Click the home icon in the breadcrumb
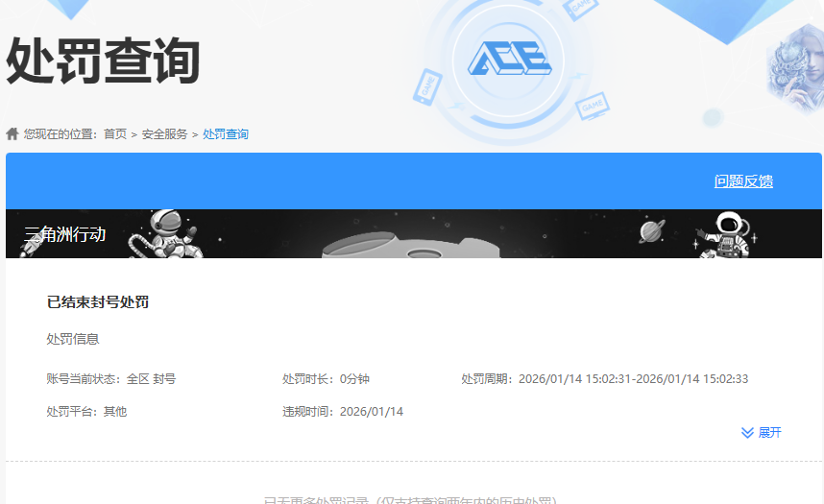Image resolution: width=824 pixels, height=504 pixels. point(12,134)
